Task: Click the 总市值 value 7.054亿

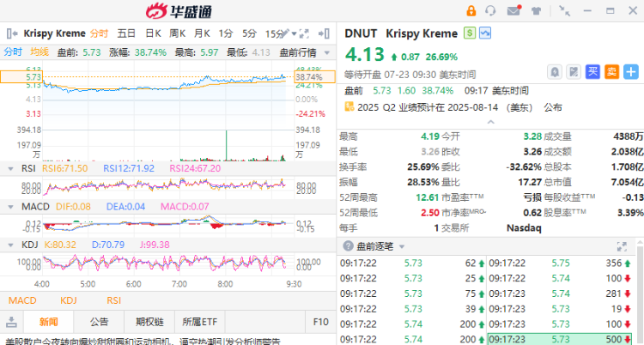Action: coord(627,182)
